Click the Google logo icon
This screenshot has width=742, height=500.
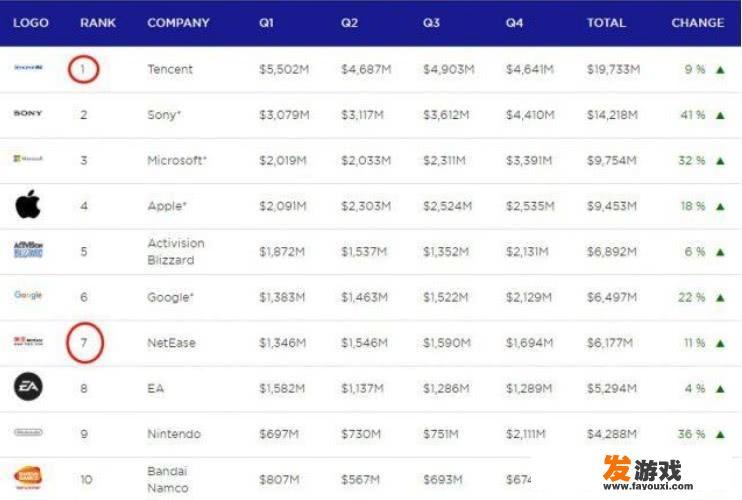coord(28,295)
